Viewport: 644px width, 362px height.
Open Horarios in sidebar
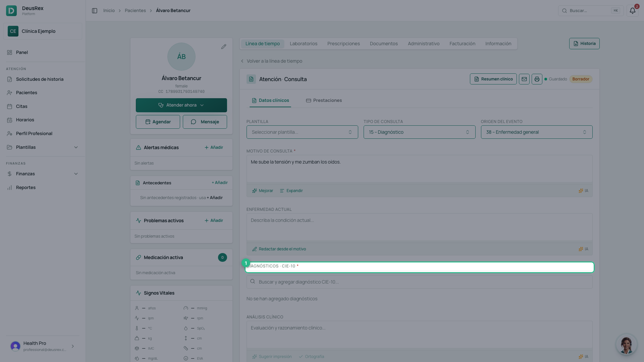[43, 120]
